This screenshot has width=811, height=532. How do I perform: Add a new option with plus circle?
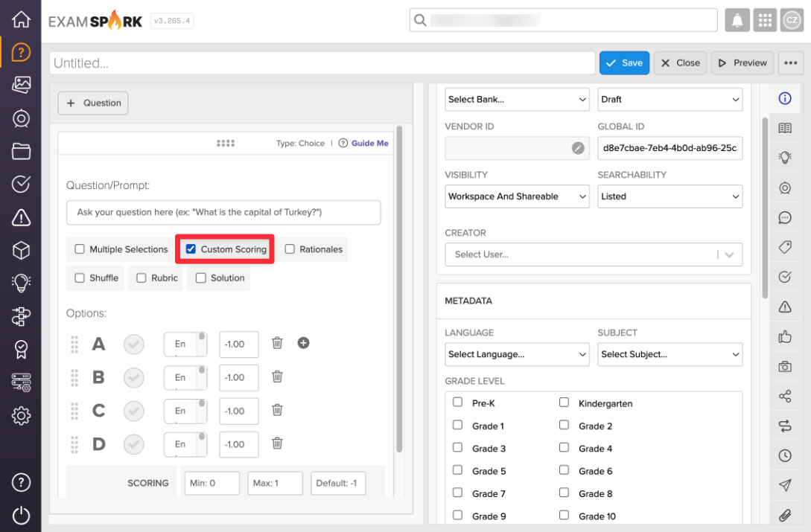304,343
